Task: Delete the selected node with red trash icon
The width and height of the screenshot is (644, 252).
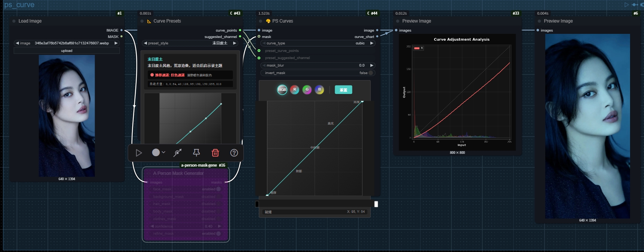Action: click(x=215, y=152)
